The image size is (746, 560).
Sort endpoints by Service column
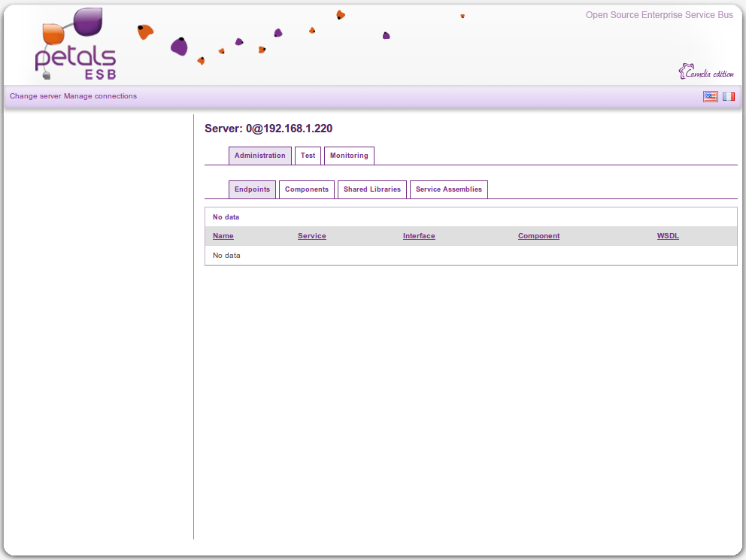pyautogui.click(x=311, y=236)
